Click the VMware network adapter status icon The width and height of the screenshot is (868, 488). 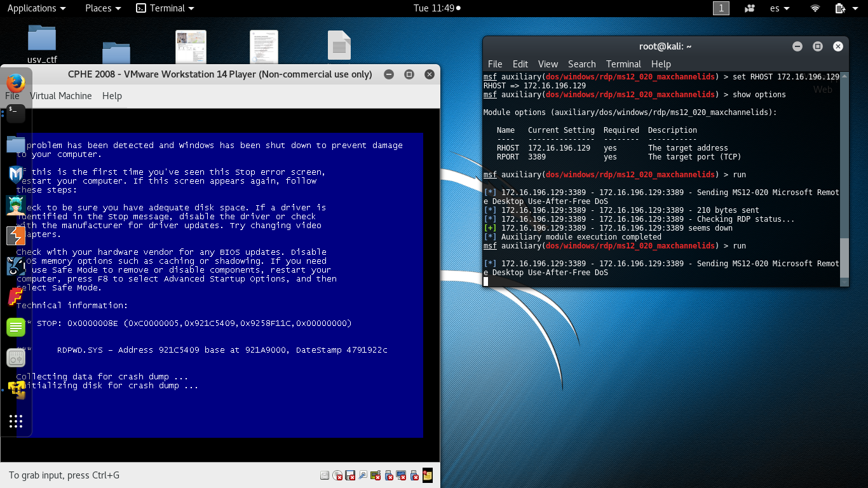pyautogui.click(x=363, y=475)
